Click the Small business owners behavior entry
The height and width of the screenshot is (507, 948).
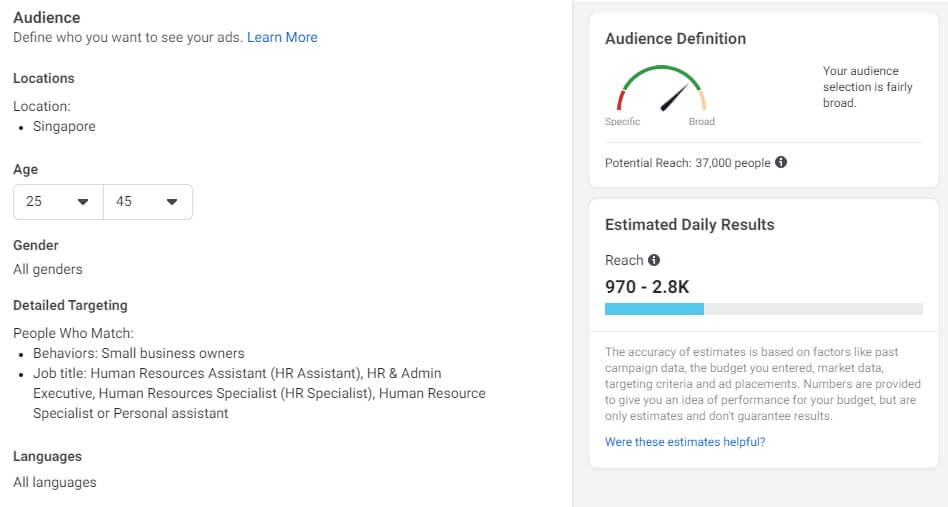139,353
